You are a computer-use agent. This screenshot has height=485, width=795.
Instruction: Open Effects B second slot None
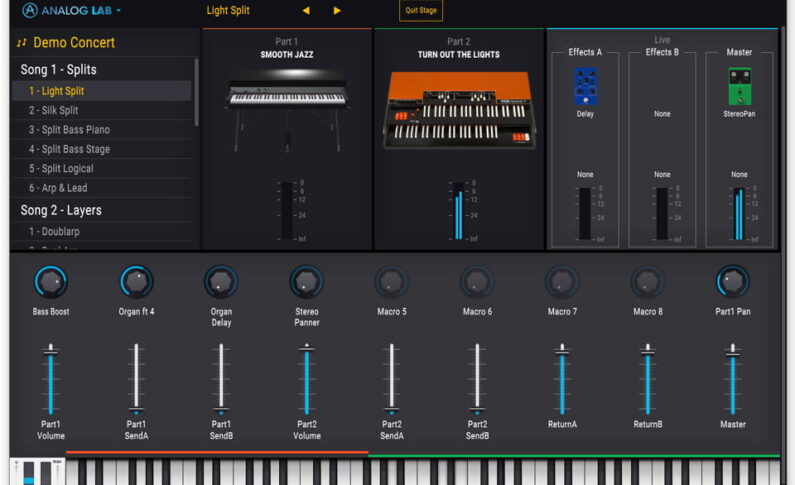pos(662,174)
